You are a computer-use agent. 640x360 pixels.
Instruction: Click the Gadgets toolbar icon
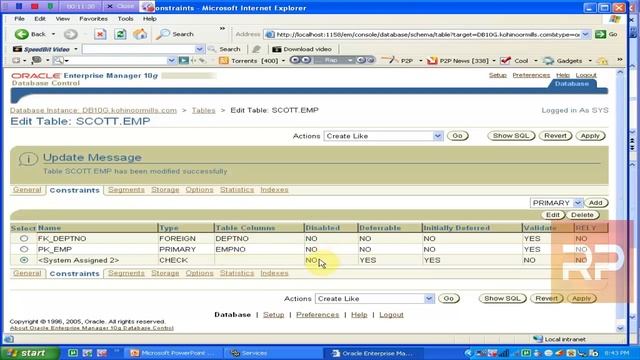click(x=548, y=61)
